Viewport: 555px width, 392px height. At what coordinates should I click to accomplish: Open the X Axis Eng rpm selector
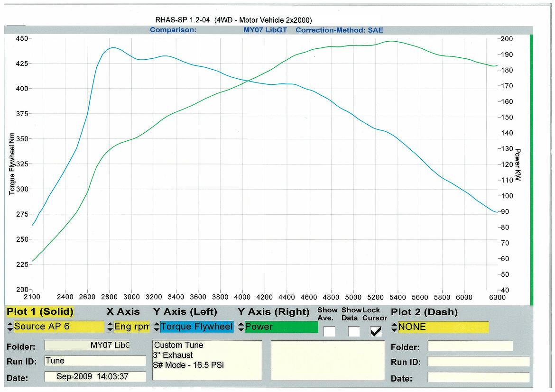click(132, 327)
